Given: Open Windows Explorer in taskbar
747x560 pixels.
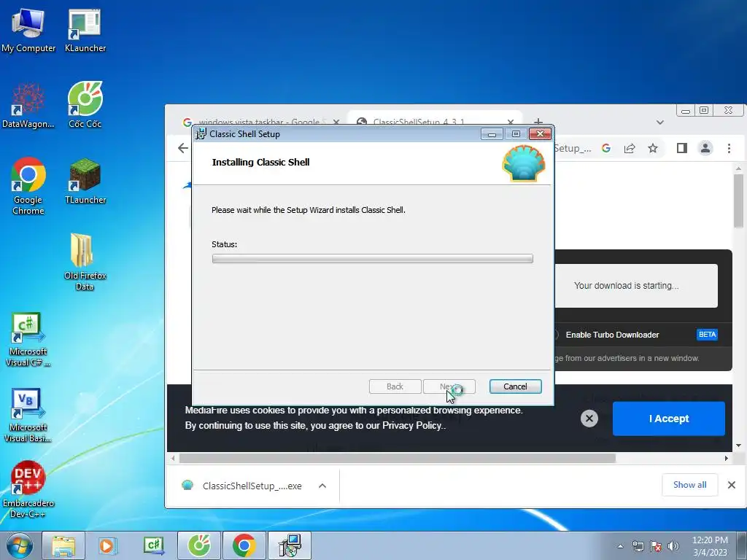Looking at the screenshot, I should point(64,545).
